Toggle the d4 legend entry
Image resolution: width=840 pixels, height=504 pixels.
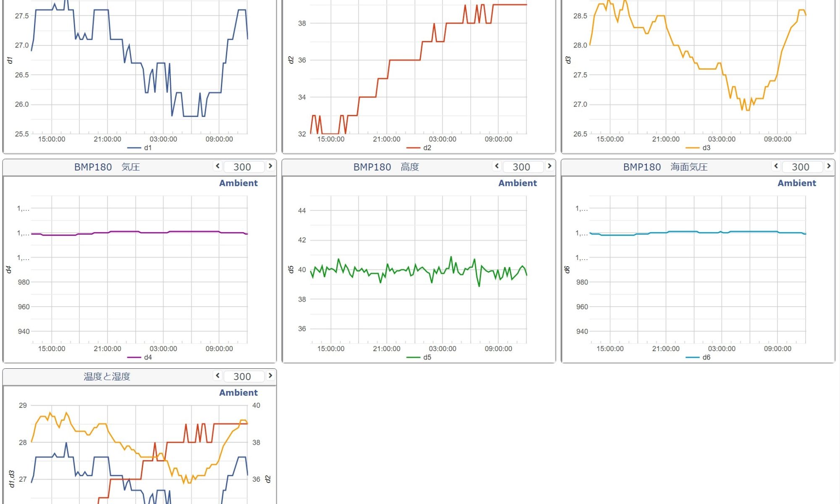click(147, 357)
